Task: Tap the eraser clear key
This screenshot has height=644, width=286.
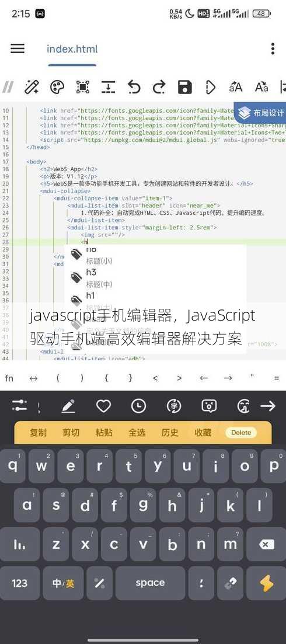Action: pyautogui.click(x=230, y=583)
